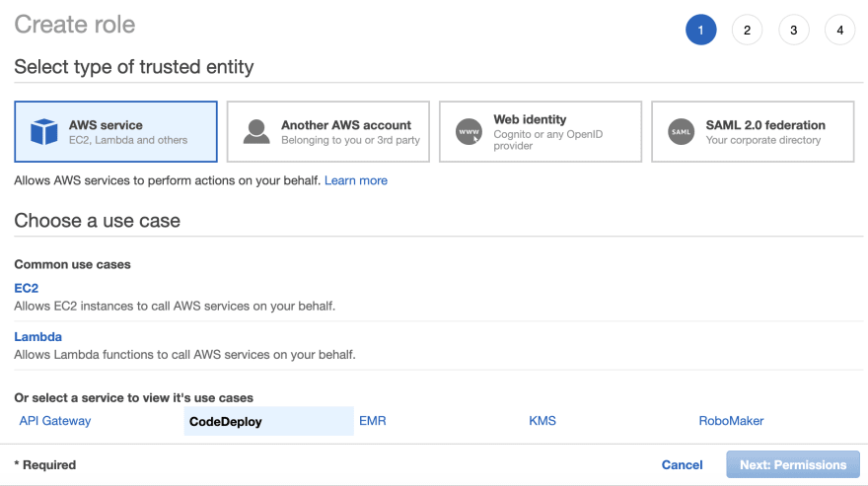Click the 'EC2, Lambda and others' subtitle
Screen dimensions: 868x486
click(x=128, y=140)
